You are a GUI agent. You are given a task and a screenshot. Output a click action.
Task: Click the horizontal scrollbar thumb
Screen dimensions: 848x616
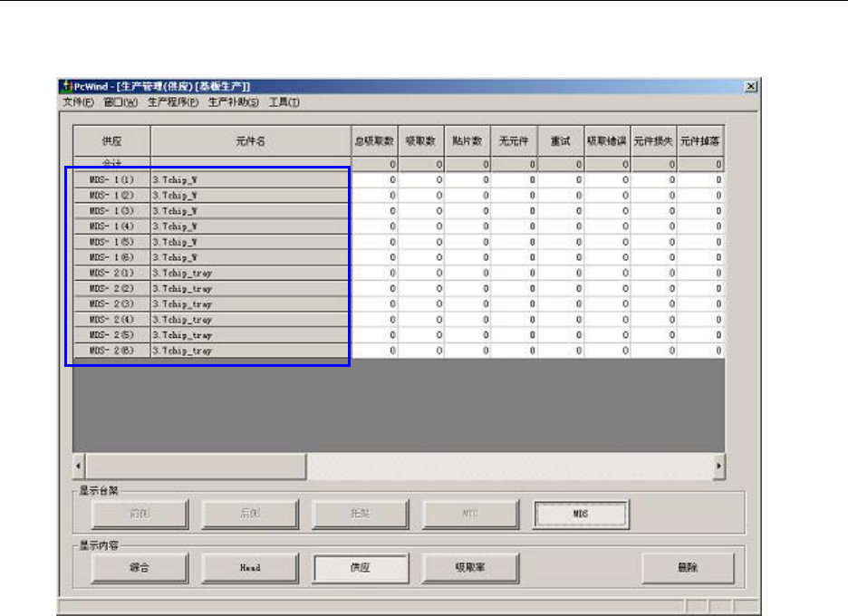[x=196, y=466]
